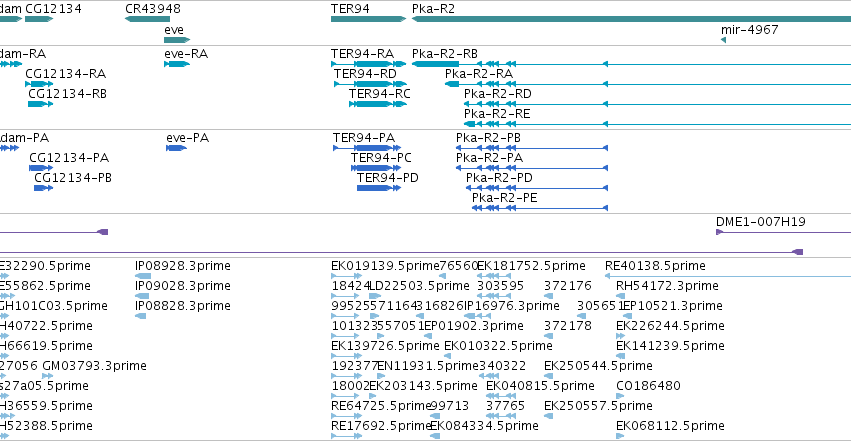The image size is (851, 441).
Task: Select the Pka-R2-PB protein feature line
Action: point(532,148)
